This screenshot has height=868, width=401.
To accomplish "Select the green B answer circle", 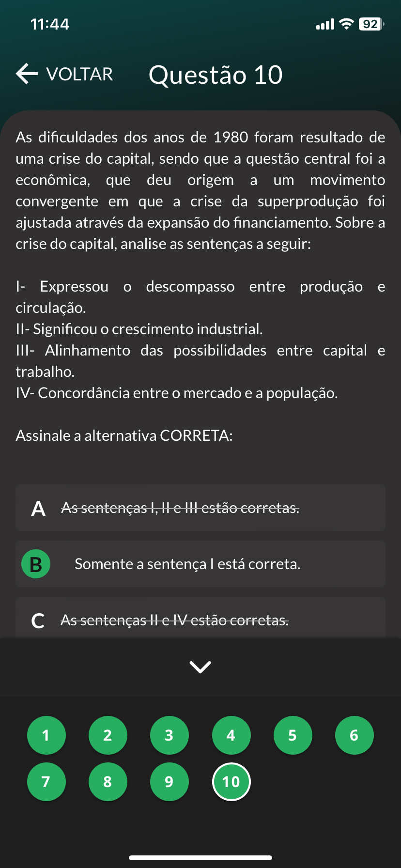I will point(36,564).
